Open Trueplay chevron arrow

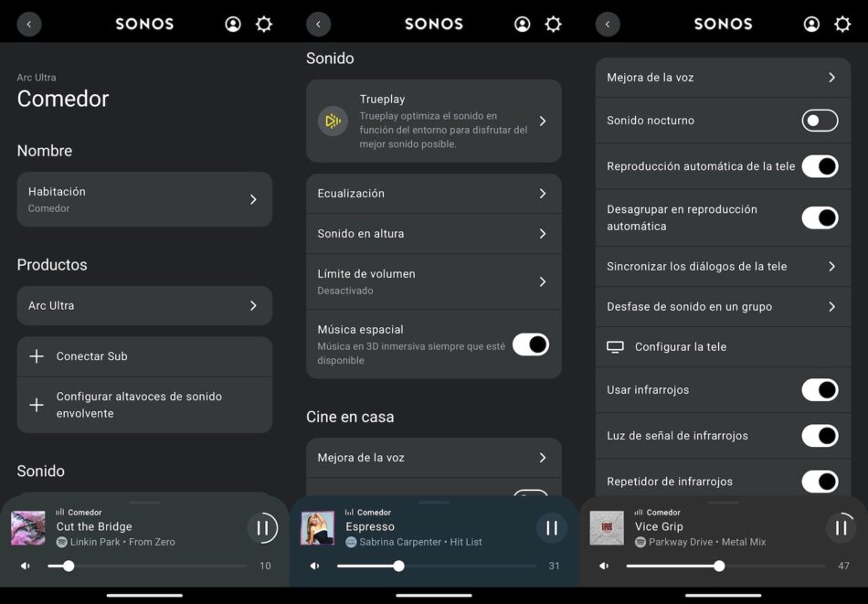[x=543, y=121]
